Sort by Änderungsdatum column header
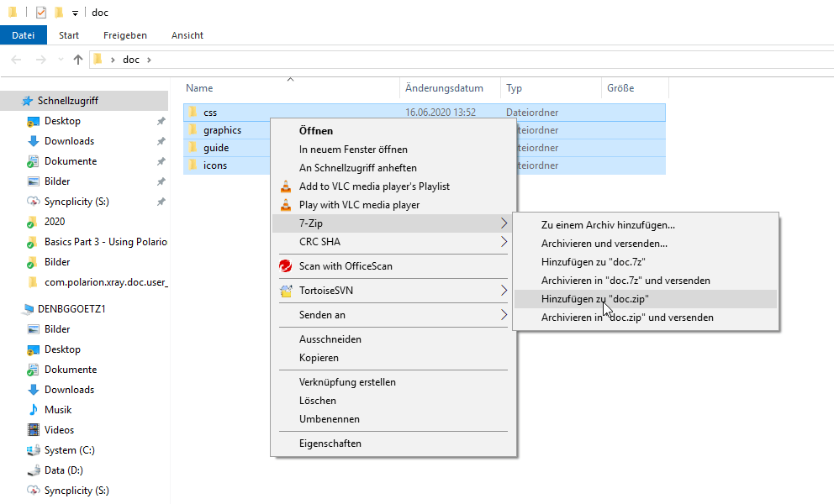Viewport: 834px width, 504px height. pos(444,88)
